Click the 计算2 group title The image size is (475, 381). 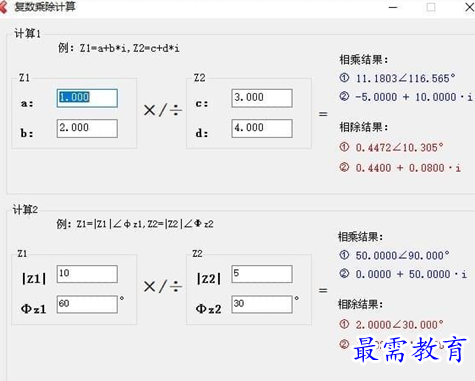25,210
